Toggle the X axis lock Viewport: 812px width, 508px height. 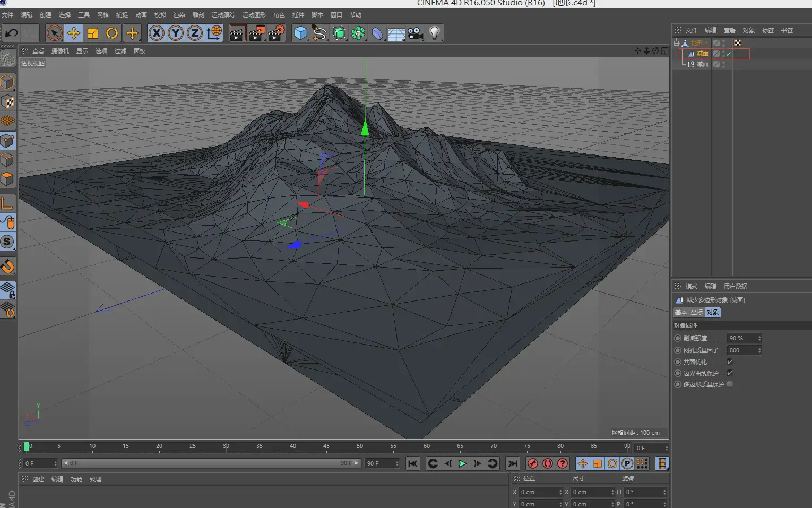[157, 33]
